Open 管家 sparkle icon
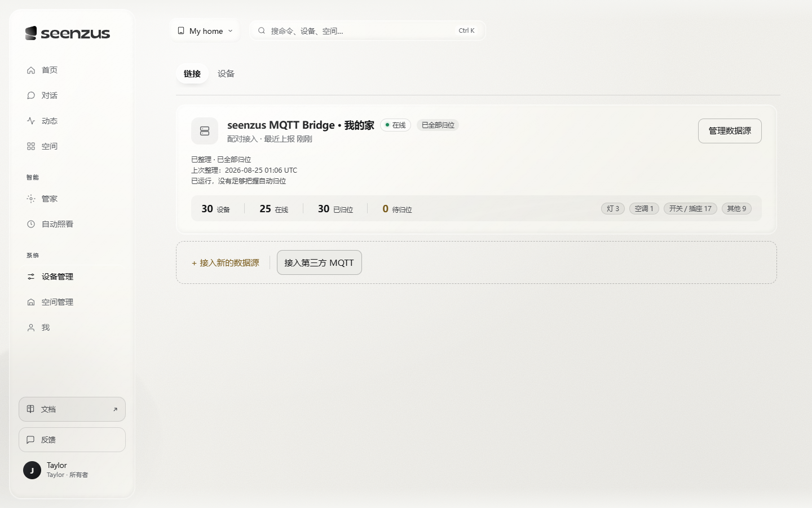The image size is (812, 508). (x=31, y=199)
